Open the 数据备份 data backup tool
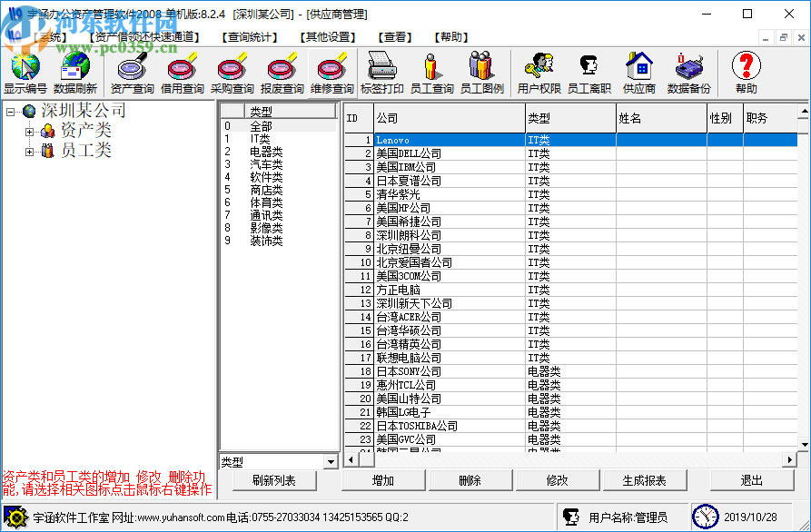 (688, 68)
